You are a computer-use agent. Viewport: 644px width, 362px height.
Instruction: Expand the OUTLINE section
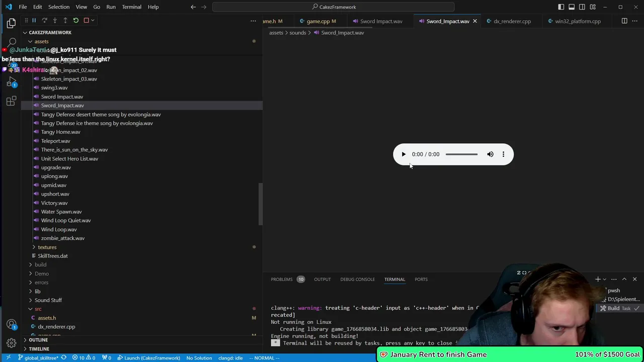pos(38,340)
